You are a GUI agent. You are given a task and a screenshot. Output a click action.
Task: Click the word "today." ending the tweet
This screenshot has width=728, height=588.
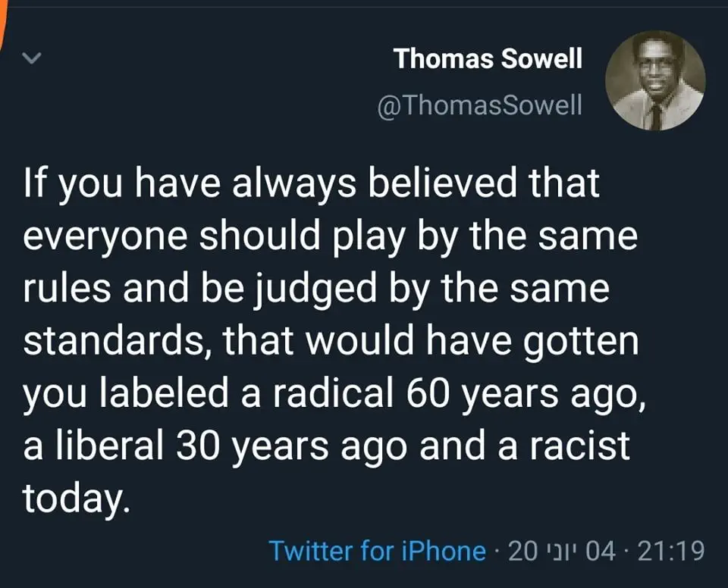[72, 497]
